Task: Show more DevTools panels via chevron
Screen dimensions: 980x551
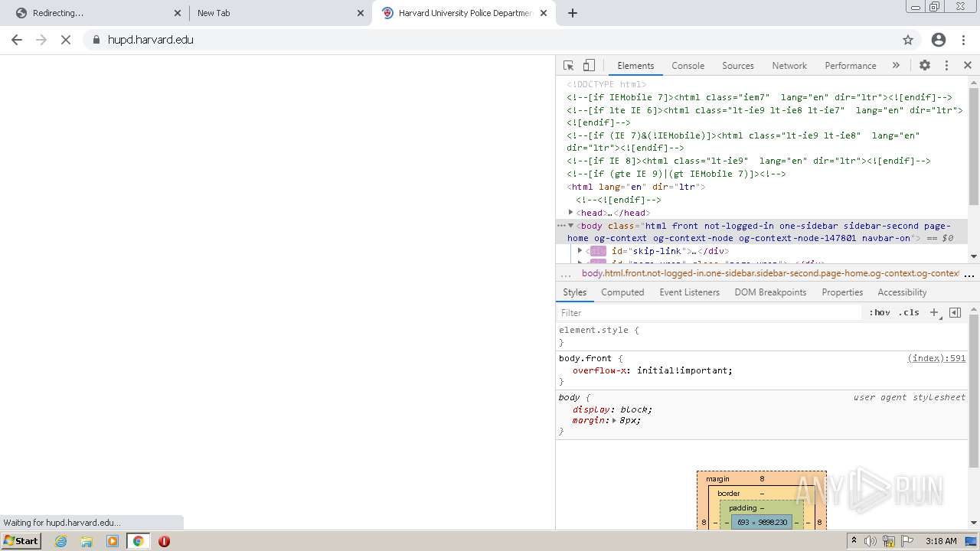Action: click(896, 66)
